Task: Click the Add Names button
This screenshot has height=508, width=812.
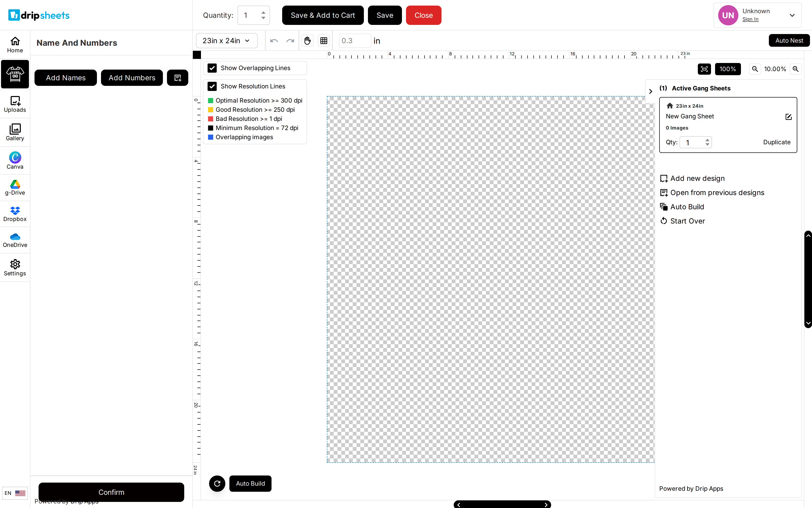Action: pos(66,78)
